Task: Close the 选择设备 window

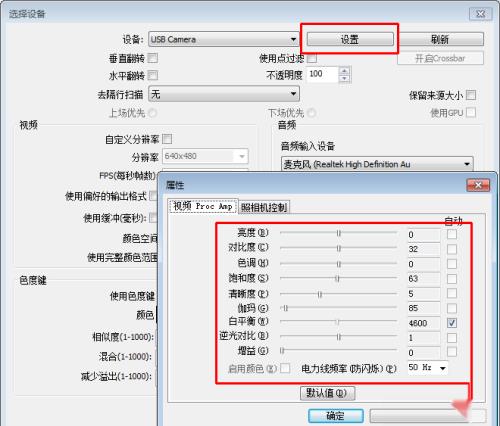Action: (x=480, y=14)
